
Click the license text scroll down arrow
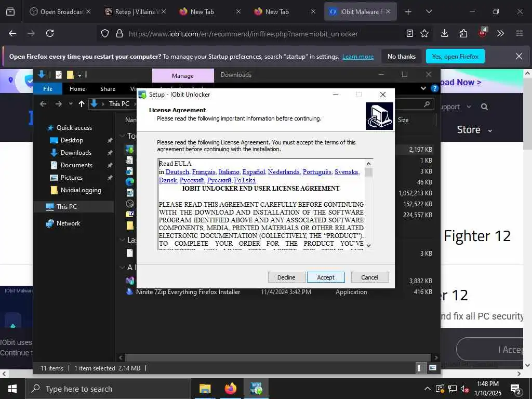pyautogui.click(x=369, y=245)
